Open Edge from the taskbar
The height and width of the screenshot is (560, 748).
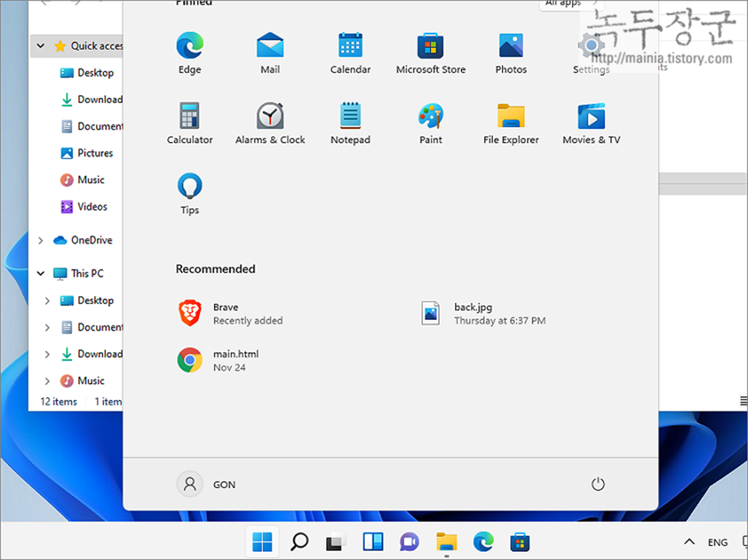click(x=483, y=542)
